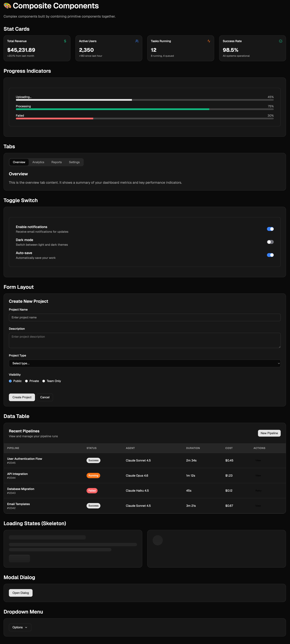Go to the Settings tab

point(74,162)
